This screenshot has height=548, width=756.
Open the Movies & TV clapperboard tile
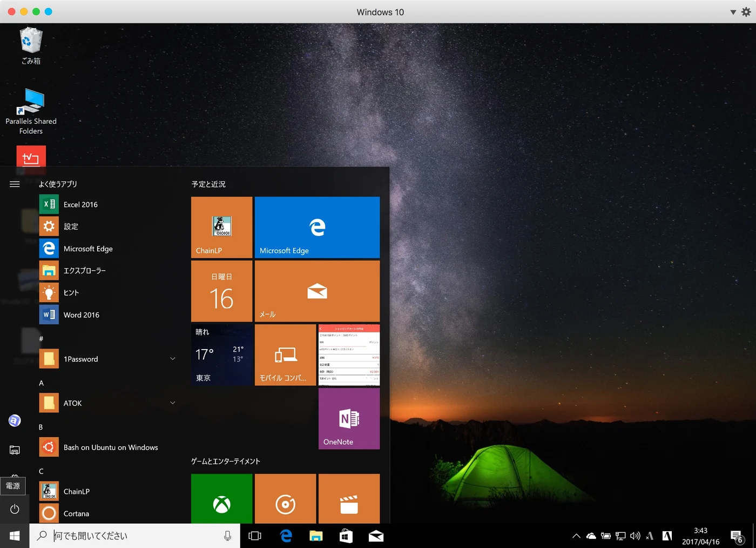point(349,499)
